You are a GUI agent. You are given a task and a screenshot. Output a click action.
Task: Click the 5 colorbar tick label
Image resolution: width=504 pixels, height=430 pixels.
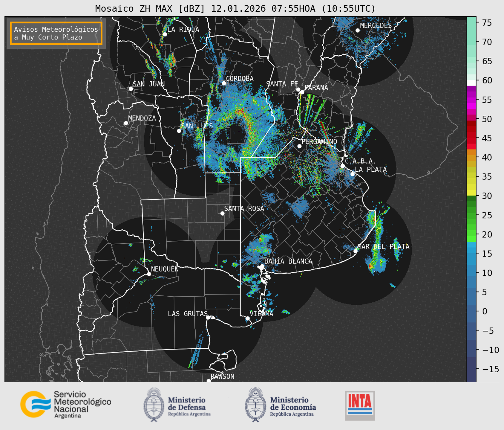tap(485, 292)
